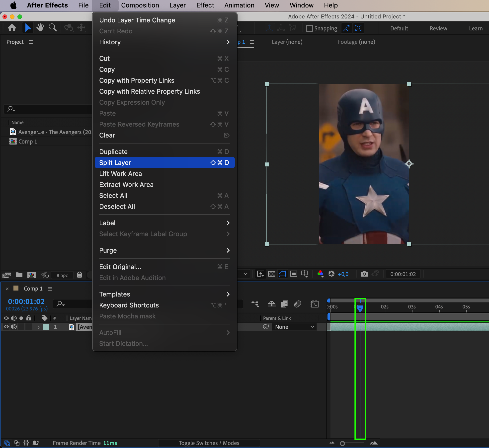This screenshot has height=448, width=489.
Task: Open the Graph Editor icon in timeline
Action: (x=315, y=304)
